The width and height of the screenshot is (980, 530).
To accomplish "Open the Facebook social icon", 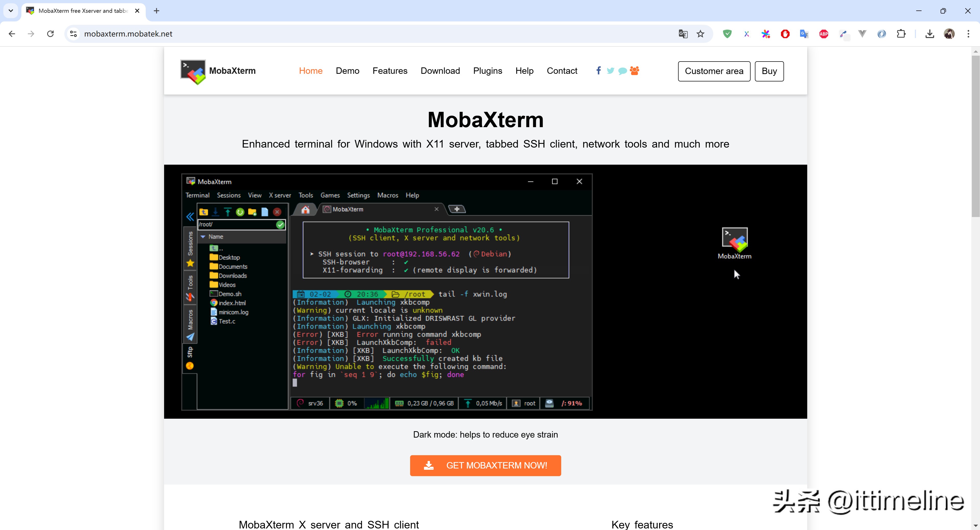I will click(x=598, y=70).
